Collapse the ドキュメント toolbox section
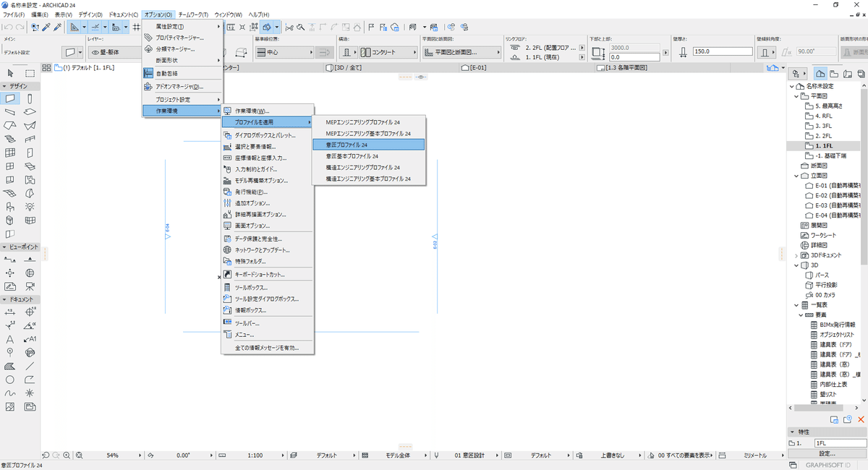 [5, 299]
